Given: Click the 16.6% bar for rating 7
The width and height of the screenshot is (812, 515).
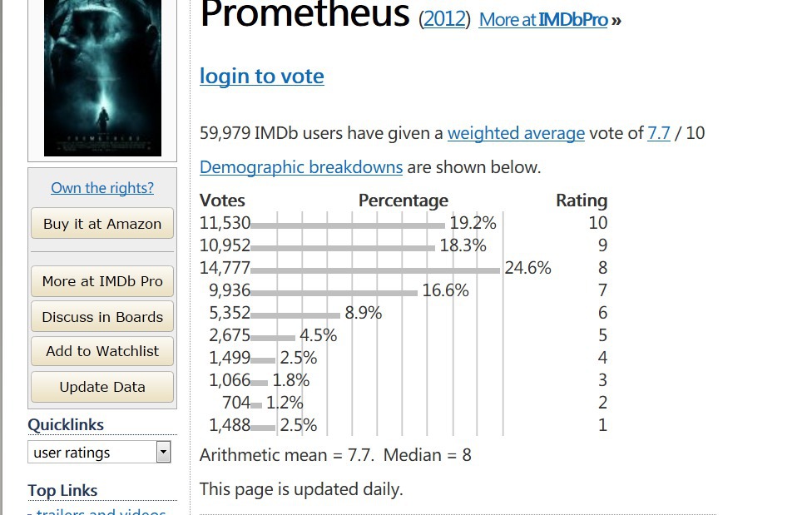Looking at the screenshot, I should click(334, 292).
